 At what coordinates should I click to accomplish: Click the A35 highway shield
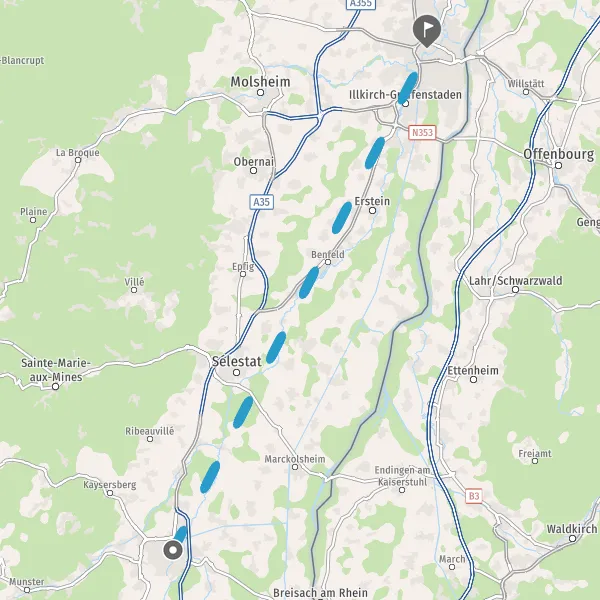point(262,202)
